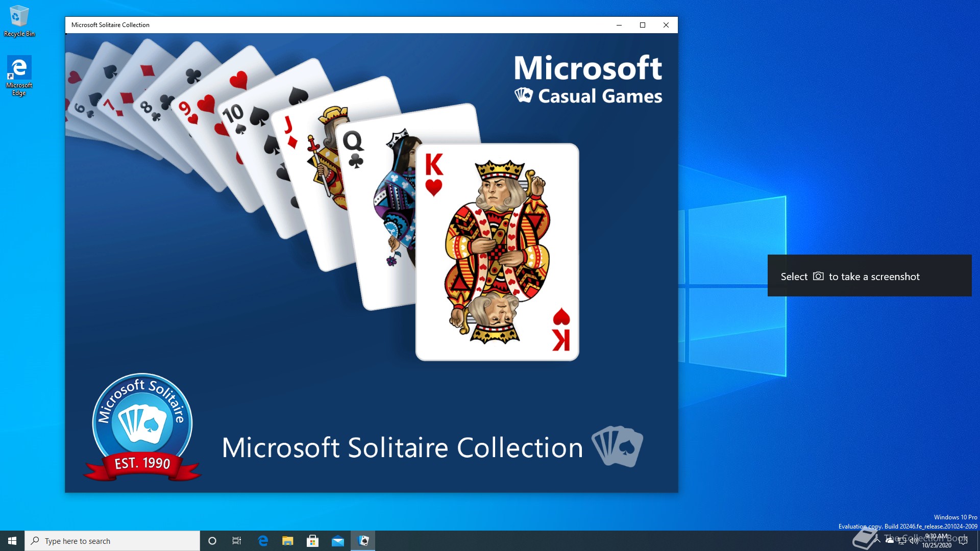Minimize the Microsoft Solitaire Collection window
The height and width of the screenshot is (551, 980).
[619, 25]
